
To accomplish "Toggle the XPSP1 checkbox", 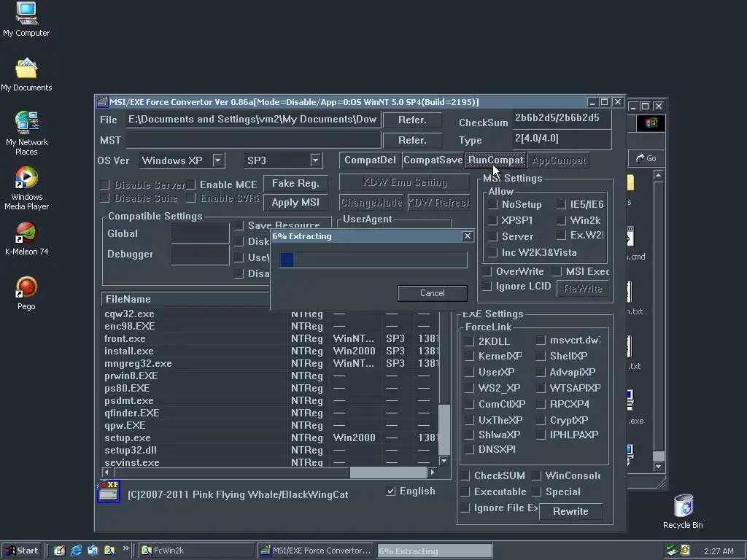I will click(492, 220).
